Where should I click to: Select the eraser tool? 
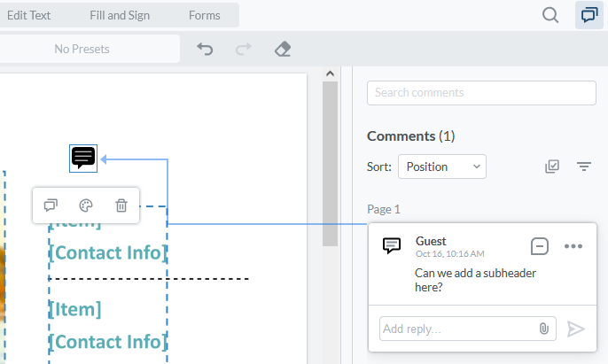[x=283, y=49]
